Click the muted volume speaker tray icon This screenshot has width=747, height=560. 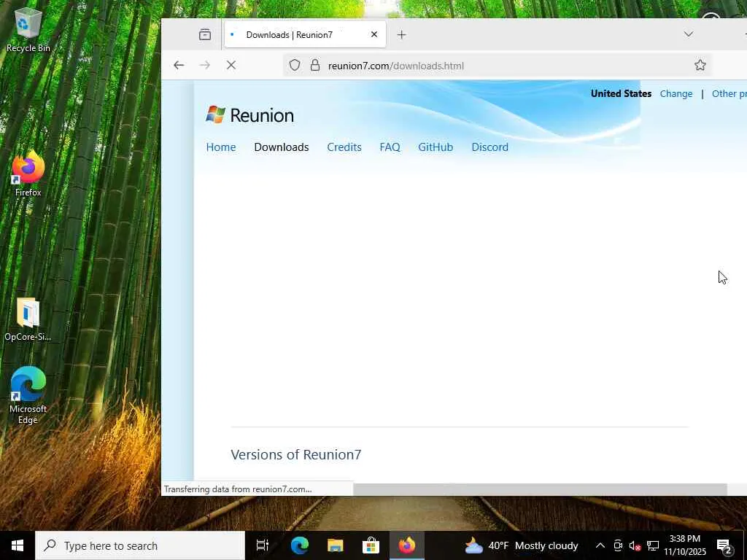[x=635, y=545]
